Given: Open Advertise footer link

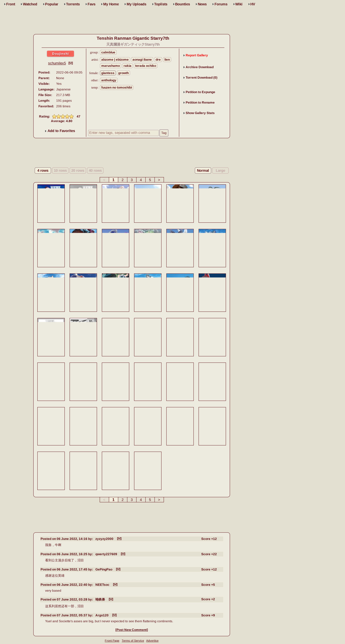Looking at the screenshot, I should tap(152, 641).
